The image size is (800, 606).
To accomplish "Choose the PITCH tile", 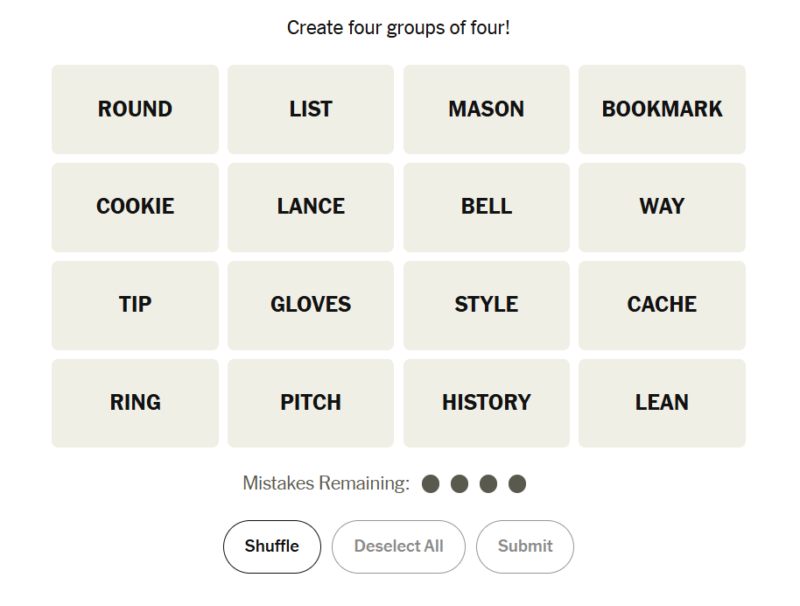I will 310,403.
